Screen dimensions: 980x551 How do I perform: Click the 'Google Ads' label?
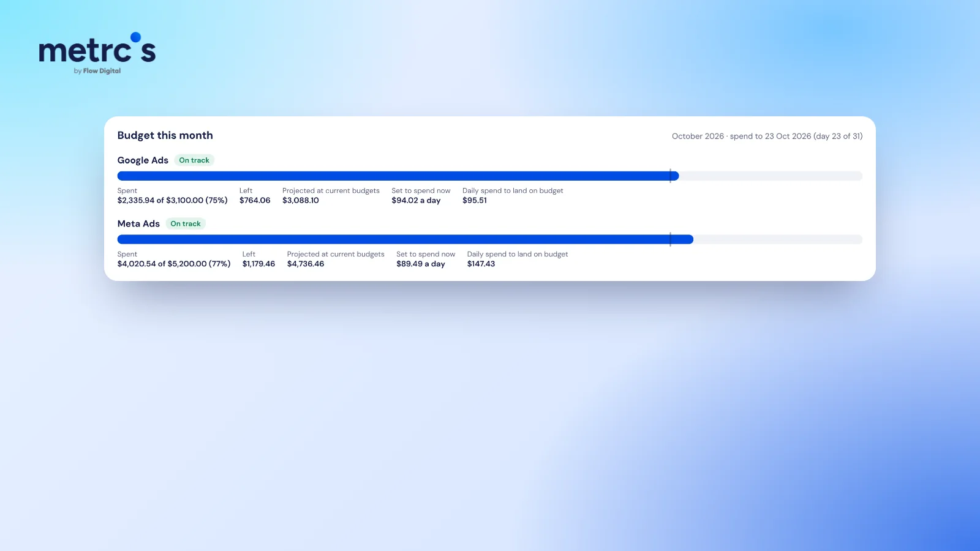143,160
